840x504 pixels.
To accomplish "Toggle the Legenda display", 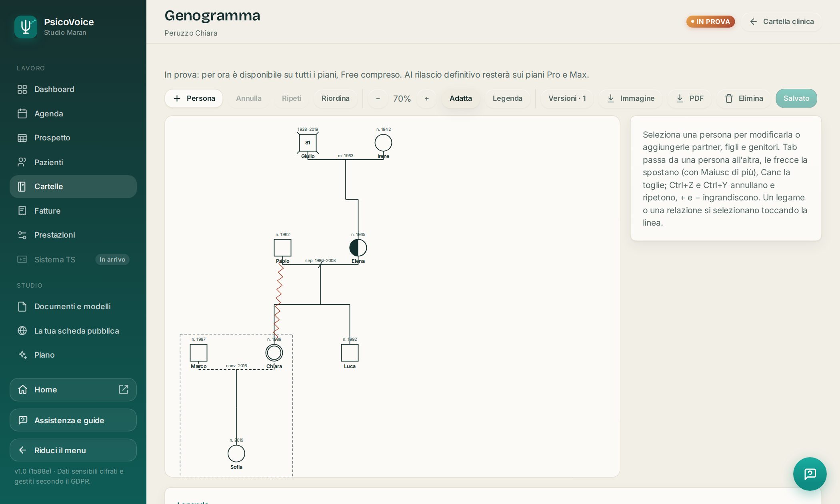I will coord(507,98).
